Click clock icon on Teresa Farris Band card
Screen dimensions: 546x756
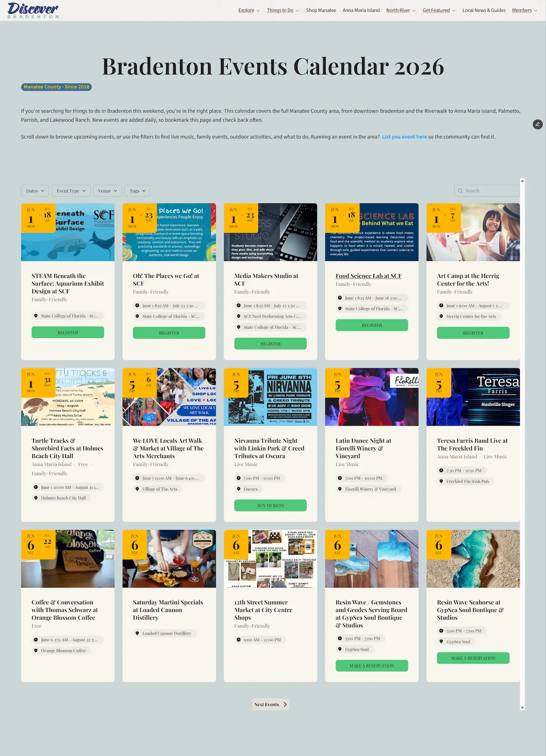[x=441, y=471]
